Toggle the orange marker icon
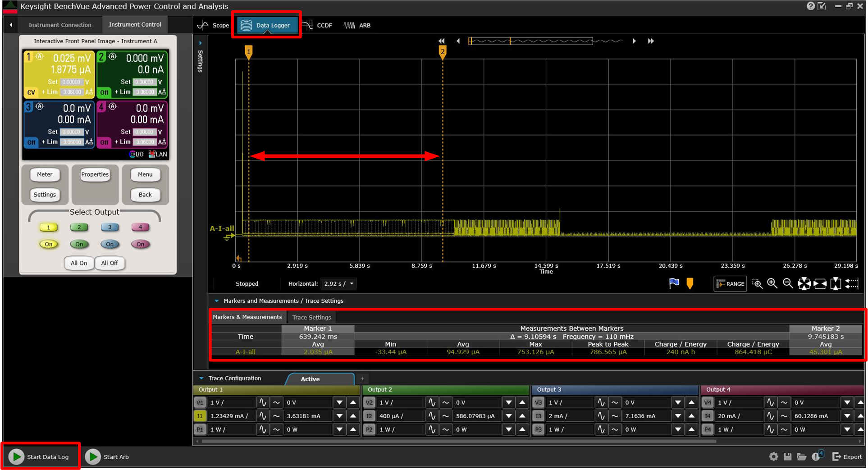The width and height of the screenshot is (868, 470). click(x=690, y=283)
